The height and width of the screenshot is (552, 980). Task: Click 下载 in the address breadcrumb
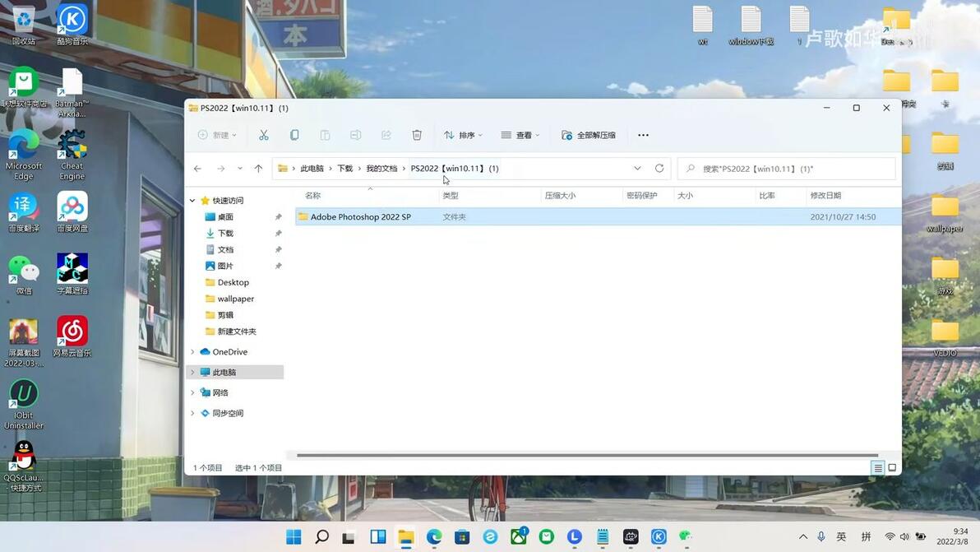[345, 168]
